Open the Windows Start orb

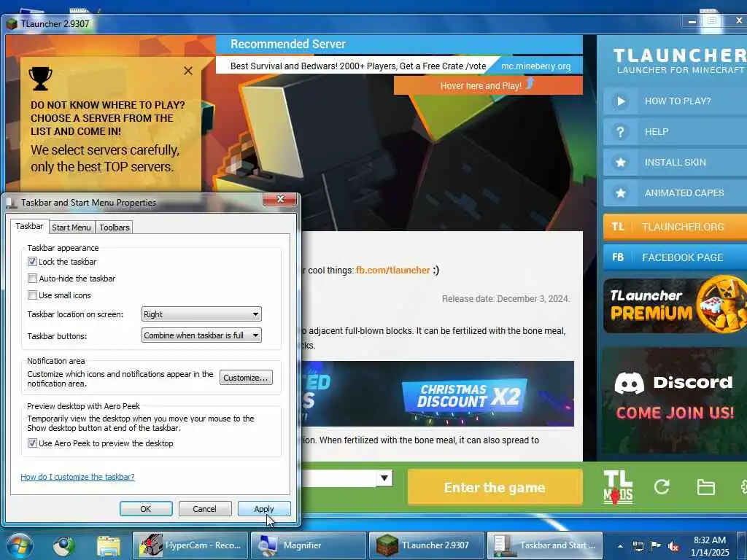(x=19, y=545)
